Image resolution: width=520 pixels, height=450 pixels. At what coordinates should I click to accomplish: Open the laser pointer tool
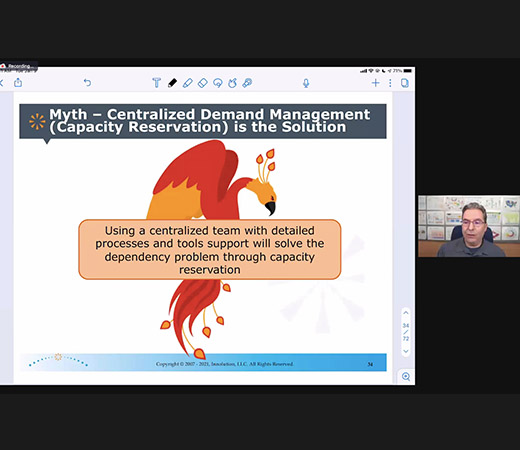[x=247, y=83]
